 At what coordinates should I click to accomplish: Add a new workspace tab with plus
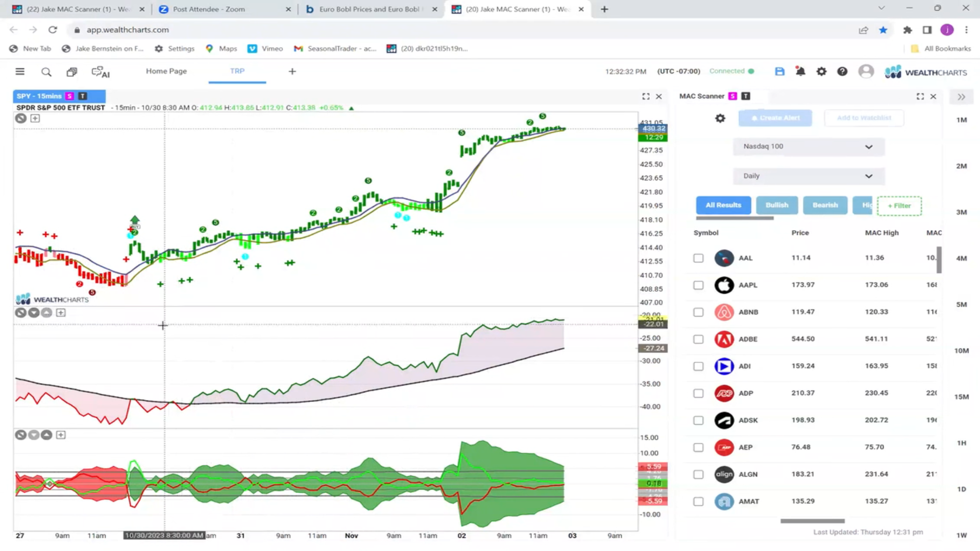[292, 71]
